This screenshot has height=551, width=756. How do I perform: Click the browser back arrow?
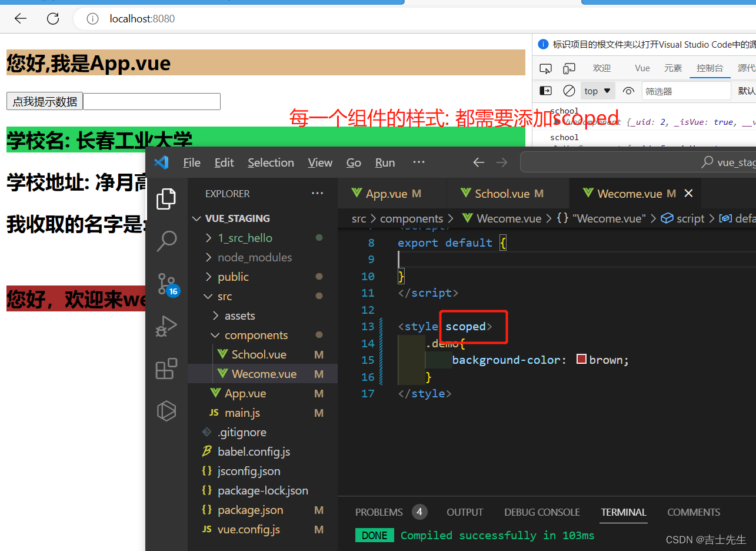tap(21, 19)
